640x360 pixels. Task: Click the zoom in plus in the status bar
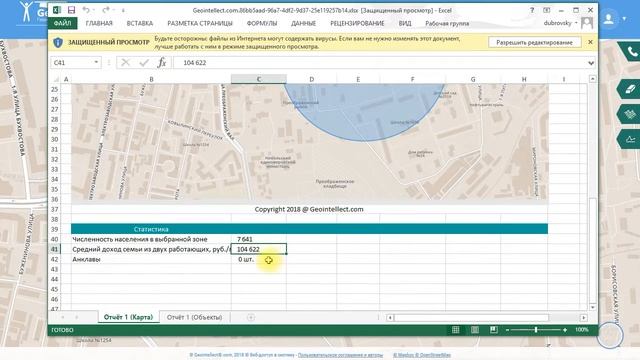(x=565, y=330)
